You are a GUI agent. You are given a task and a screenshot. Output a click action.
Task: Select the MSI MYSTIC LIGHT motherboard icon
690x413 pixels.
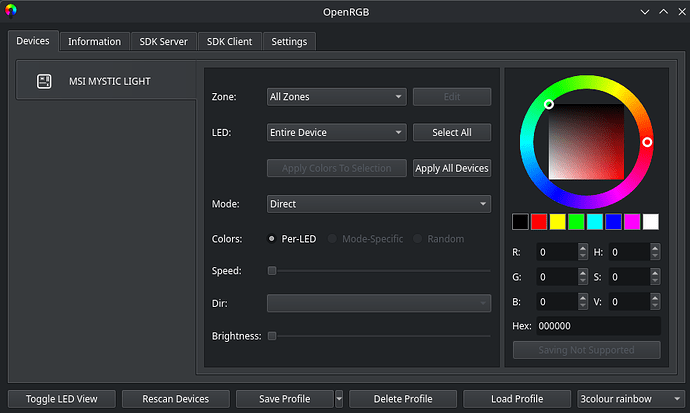click(44, 81)
